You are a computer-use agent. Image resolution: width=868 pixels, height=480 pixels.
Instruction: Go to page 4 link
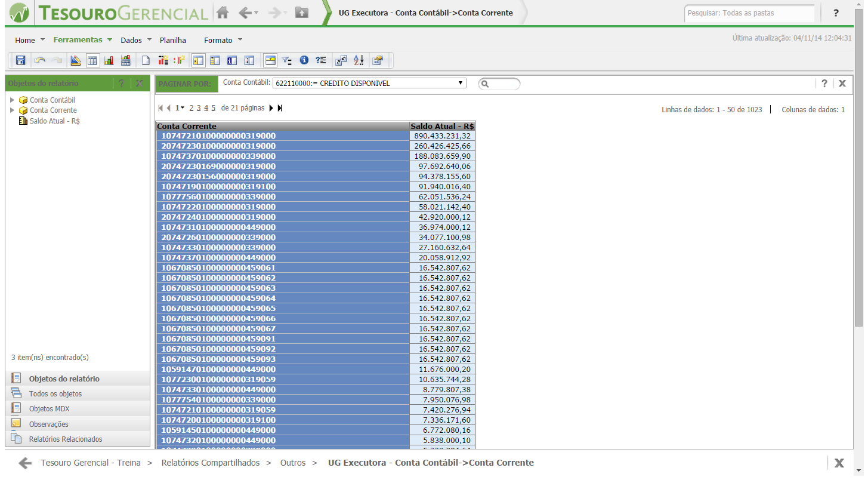[206, 108]
